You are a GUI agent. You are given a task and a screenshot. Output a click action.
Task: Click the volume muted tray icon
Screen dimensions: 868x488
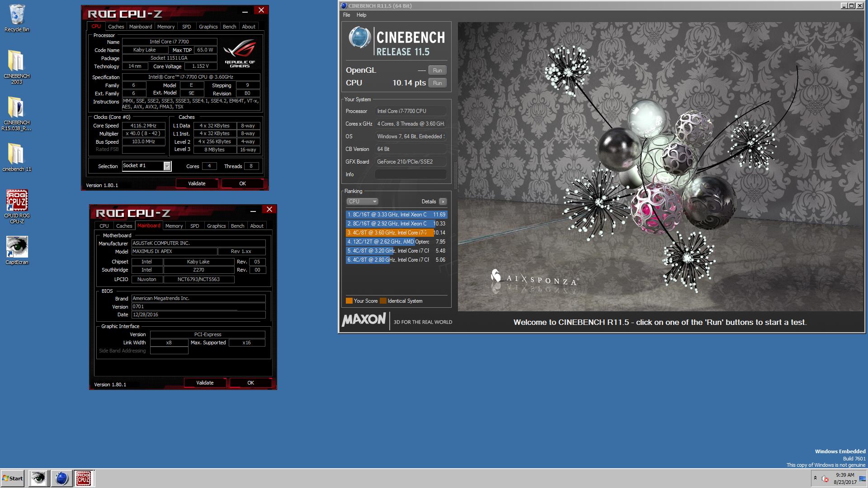[825, 479]
